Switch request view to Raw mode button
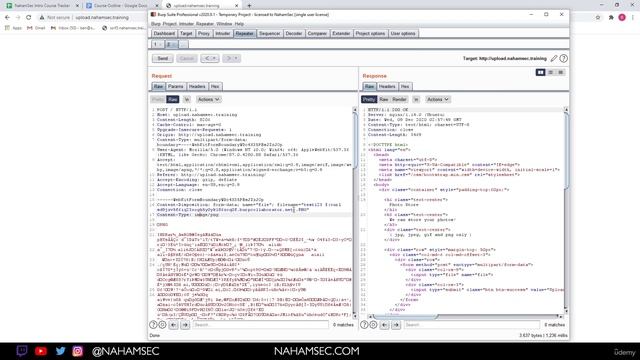The height and width of the screenshot is (360, 640). [173, 99]
